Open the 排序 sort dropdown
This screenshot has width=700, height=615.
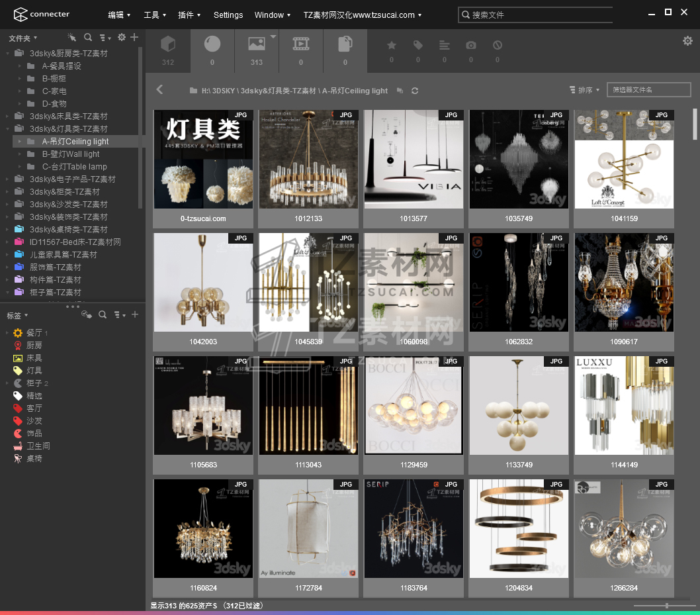(584, 90)
